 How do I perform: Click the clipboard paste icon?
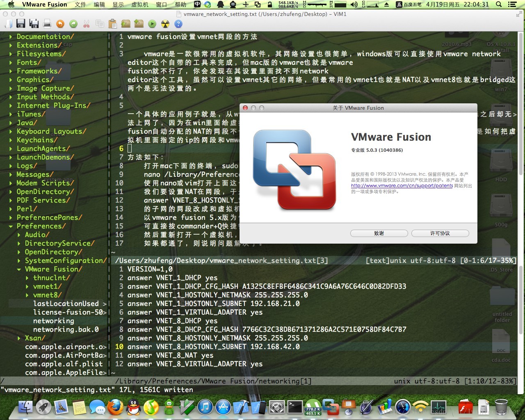tap(113, 24)
